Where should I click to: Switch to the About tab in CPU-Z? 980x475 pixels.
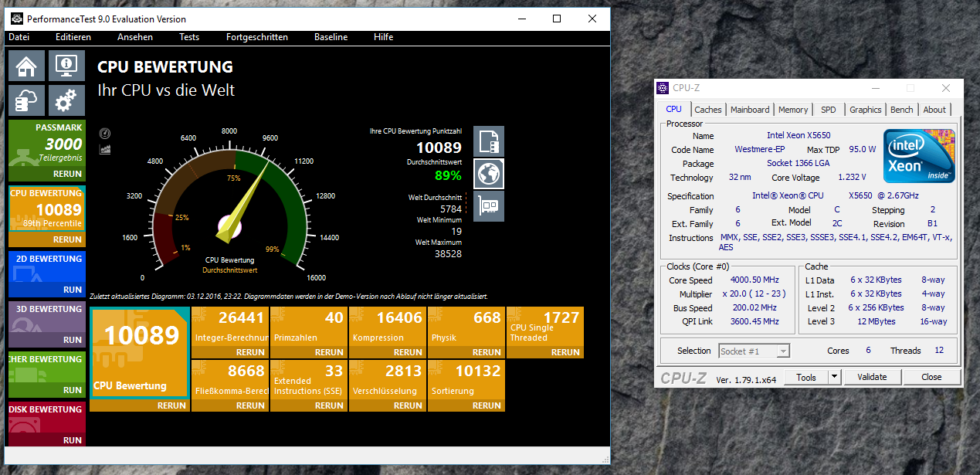click(935, 110)
